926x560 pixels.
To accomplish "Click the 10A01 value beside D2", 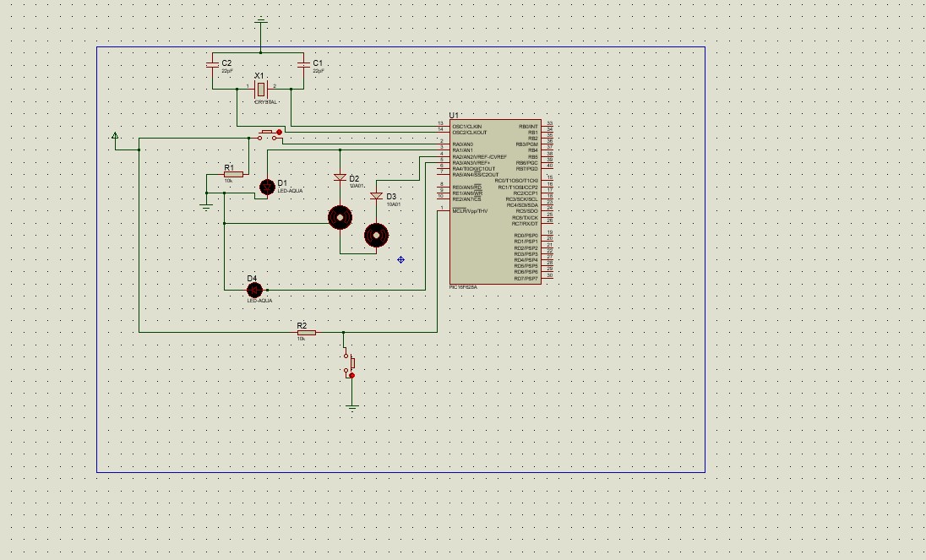I will [357, 186].
